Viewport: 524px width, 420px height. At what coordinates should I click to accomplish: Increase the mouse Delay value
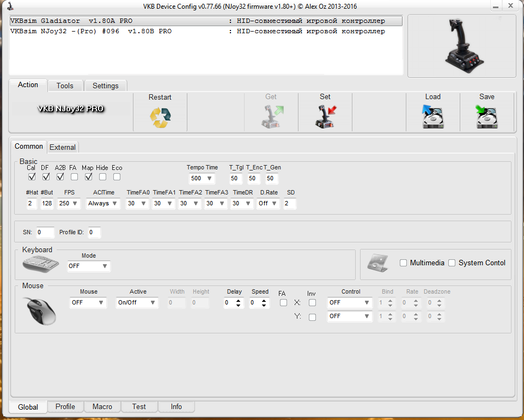click(238, 300)
